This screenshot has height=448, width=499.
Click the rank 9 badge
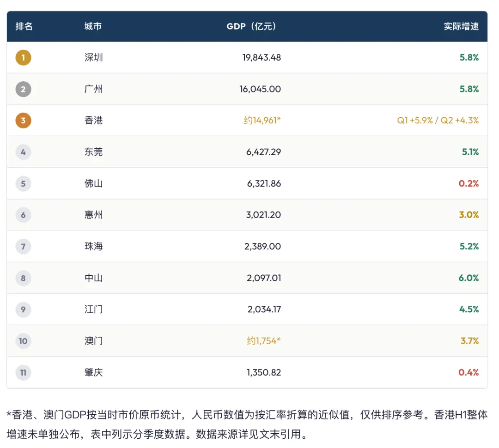(23, 309)
